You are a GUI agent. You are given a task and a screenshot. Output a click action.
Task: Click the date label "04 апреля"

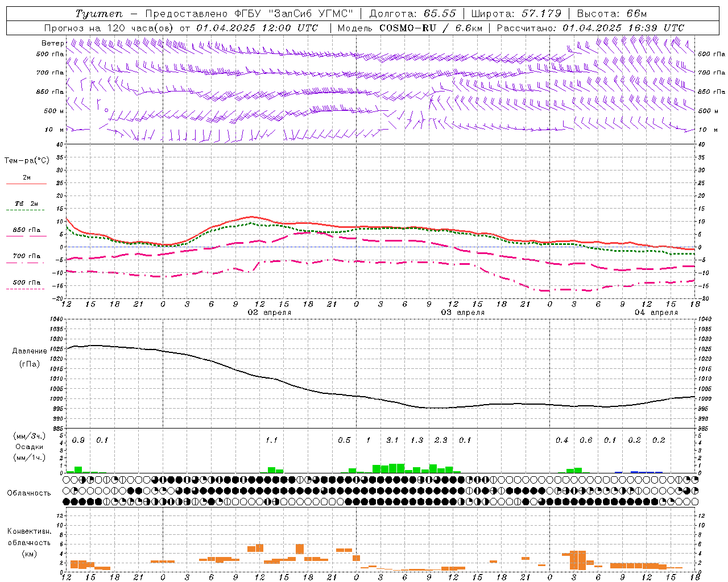pos(656,313)
